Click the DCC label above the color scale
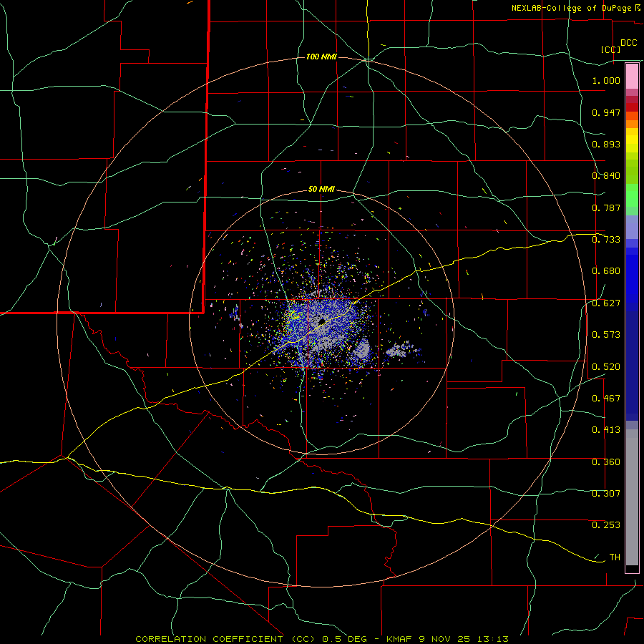Screen dimensions: 644x644 click(629, 43)
